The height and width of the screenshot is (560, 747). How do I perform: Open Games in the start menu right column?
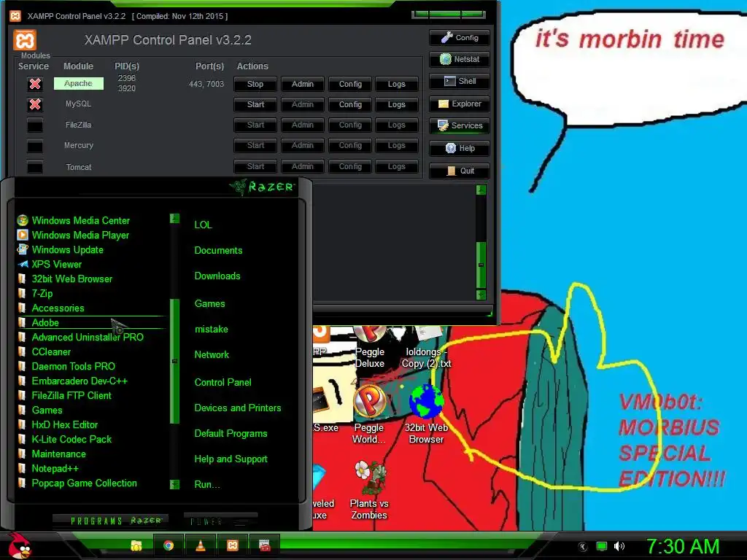pyautogui.click(x=209, y=304)
